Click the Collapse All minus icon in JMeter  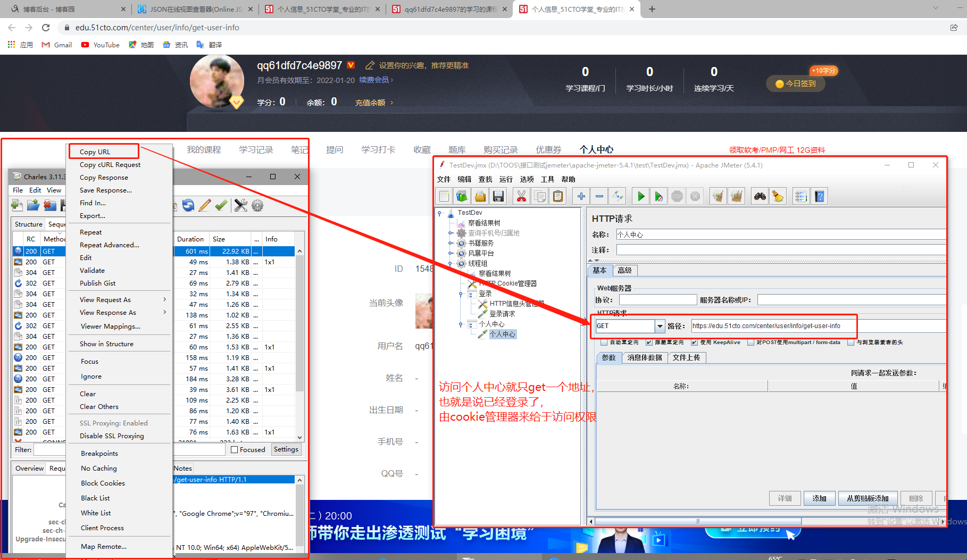[599, 197]
